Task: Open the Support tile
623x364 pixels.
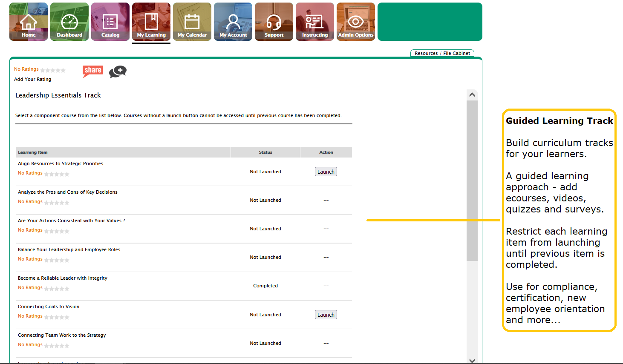Action: pyautogui.click(x=274, y=22)
